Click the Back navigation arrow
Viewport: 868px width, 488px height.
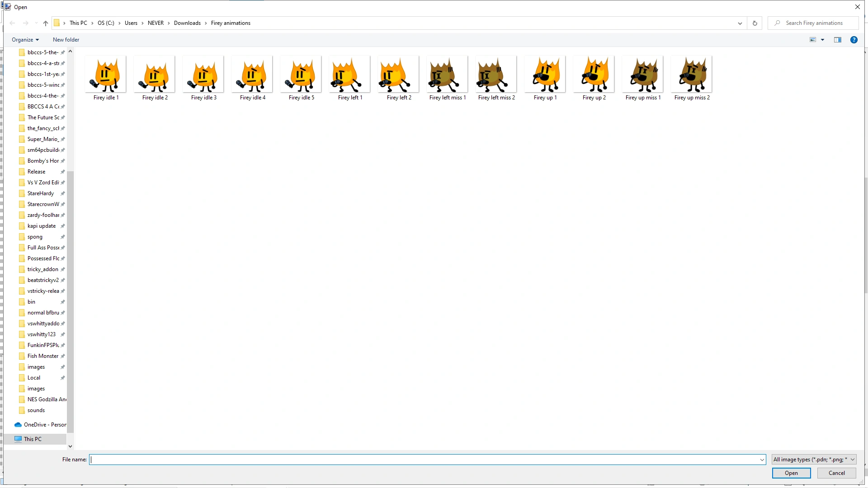[12, 23]
